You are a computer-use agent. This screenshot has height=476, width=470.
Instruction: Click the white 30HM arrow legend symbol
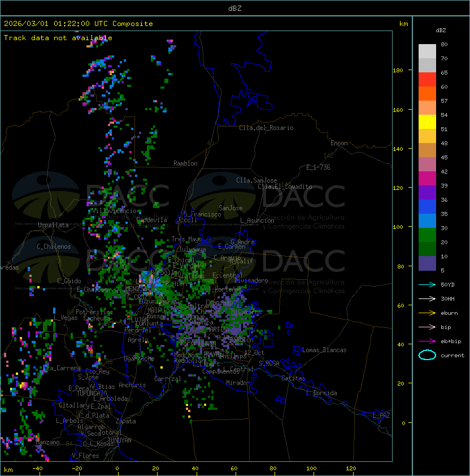pos(427,298)
